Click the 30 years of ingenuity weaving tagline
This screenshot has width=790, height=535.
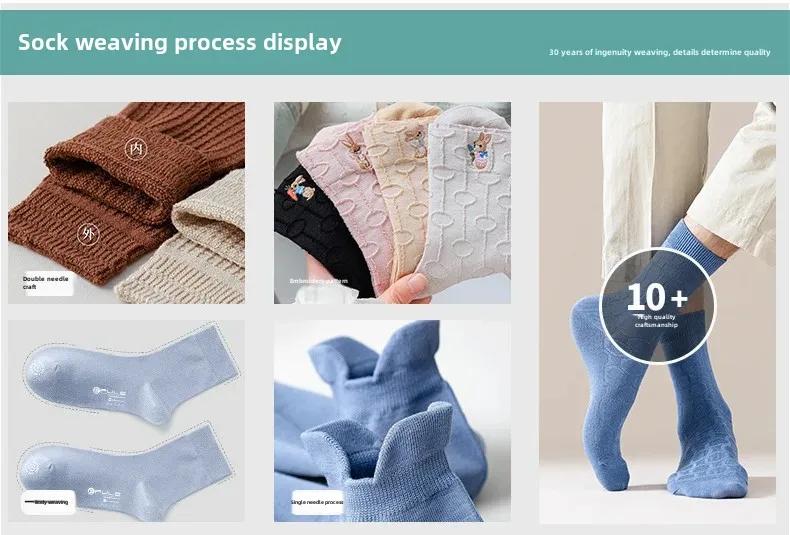(x=660, y=52)
